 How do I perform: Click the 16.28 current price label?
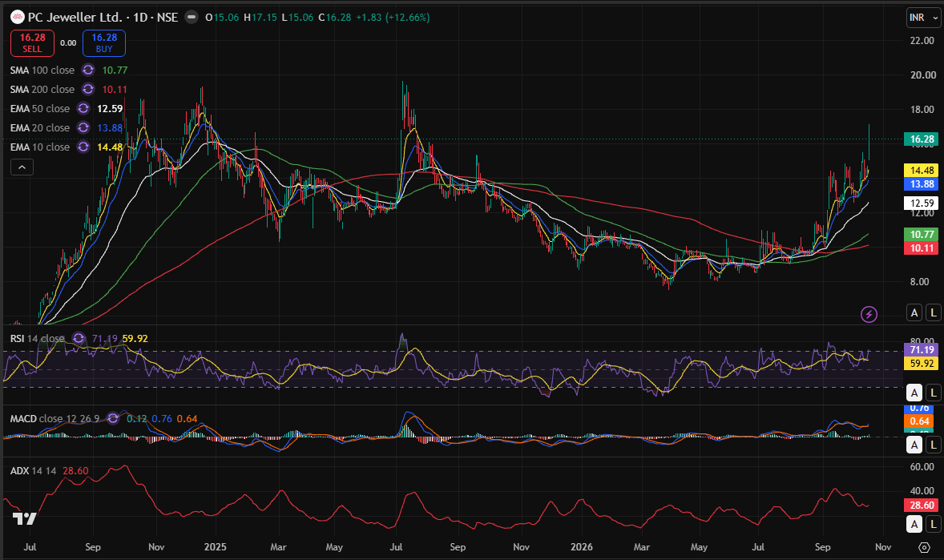[922, 139]
